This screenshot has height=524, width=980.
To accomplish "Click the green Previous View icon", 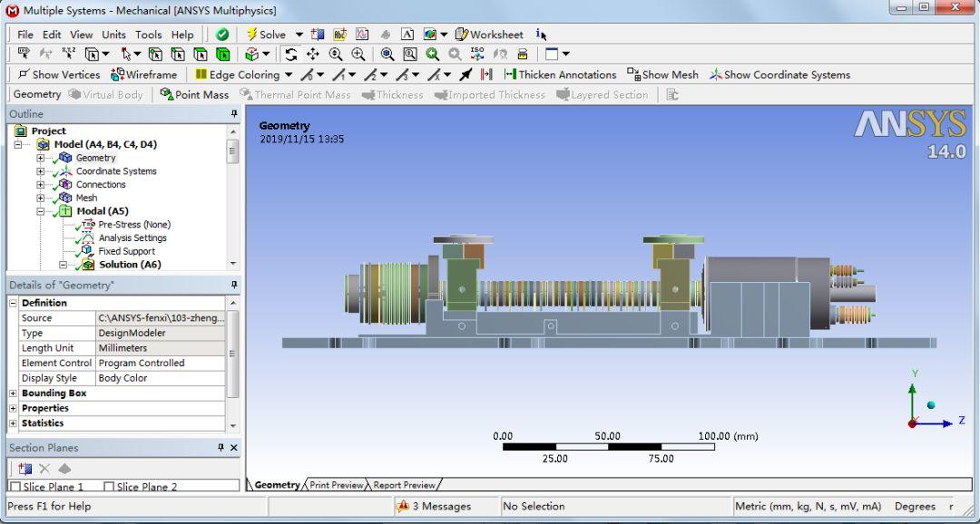I will tap(432, 53).
